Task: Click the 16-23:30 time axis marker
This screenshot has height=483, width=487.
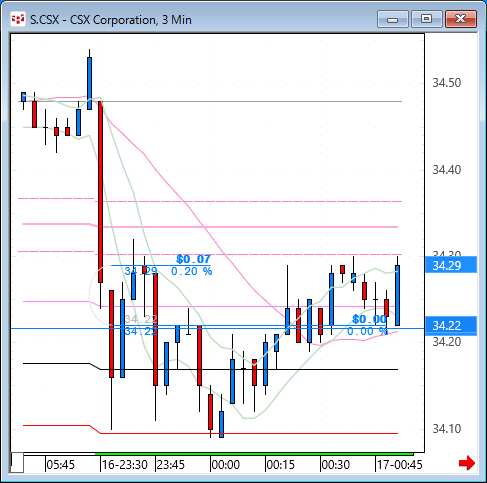Action: (125, 464)
